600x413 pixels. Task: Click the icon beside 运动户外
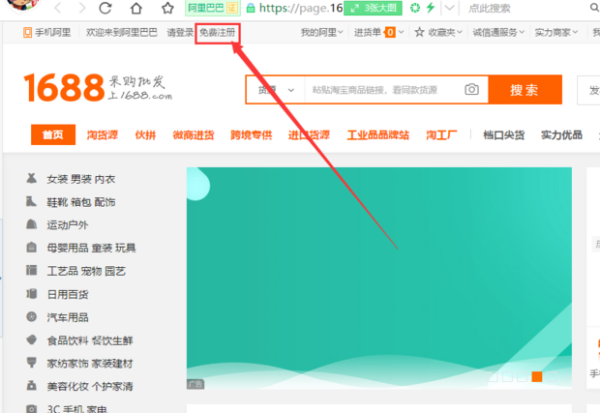coord(31,224)
